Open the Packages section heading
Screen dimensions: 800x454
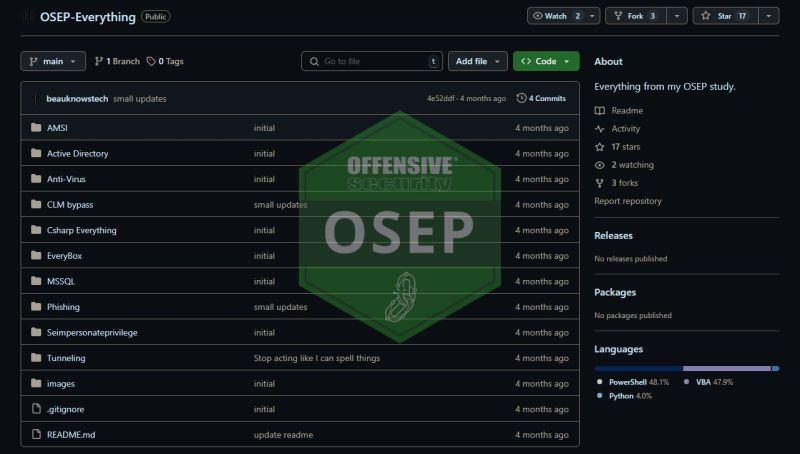tap(615, 292)
